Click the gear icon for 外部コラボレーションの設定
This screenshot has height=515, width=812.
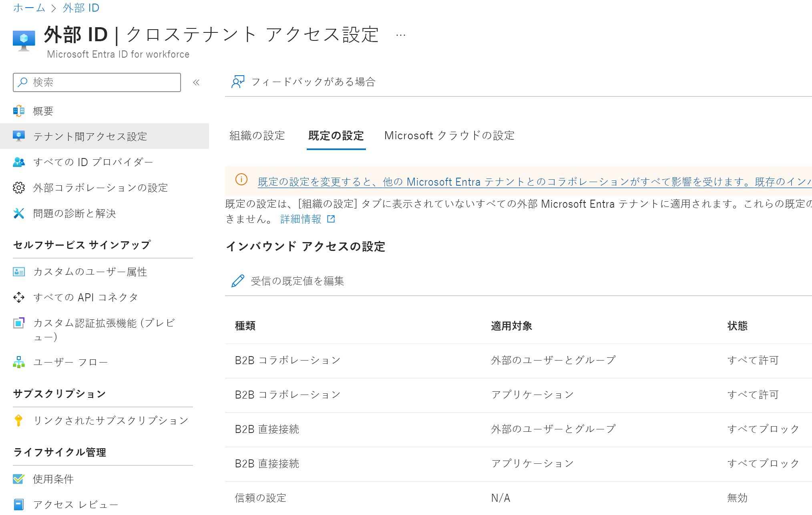tap(19, 188)
